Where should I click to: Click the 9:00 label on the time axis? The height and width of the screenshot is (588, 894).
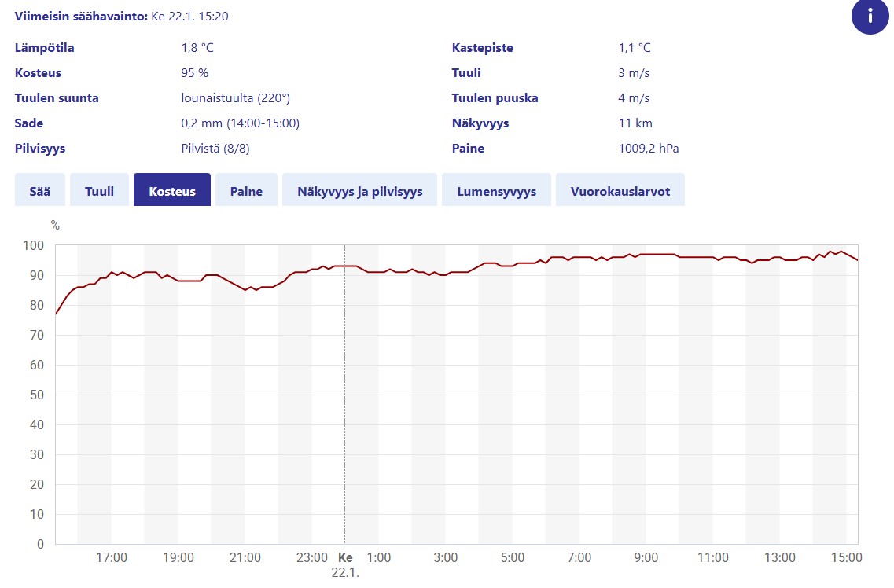pos(646,558)
